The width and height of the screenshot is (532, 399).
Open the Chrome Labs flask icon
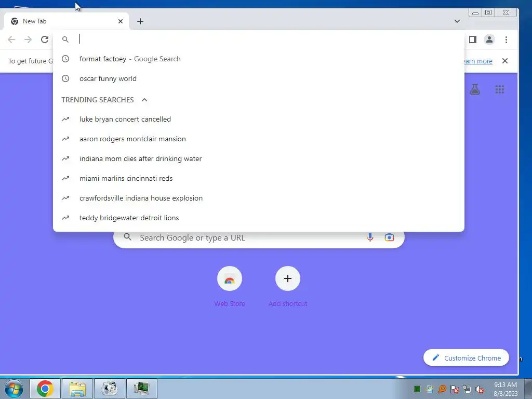(475, 89)
